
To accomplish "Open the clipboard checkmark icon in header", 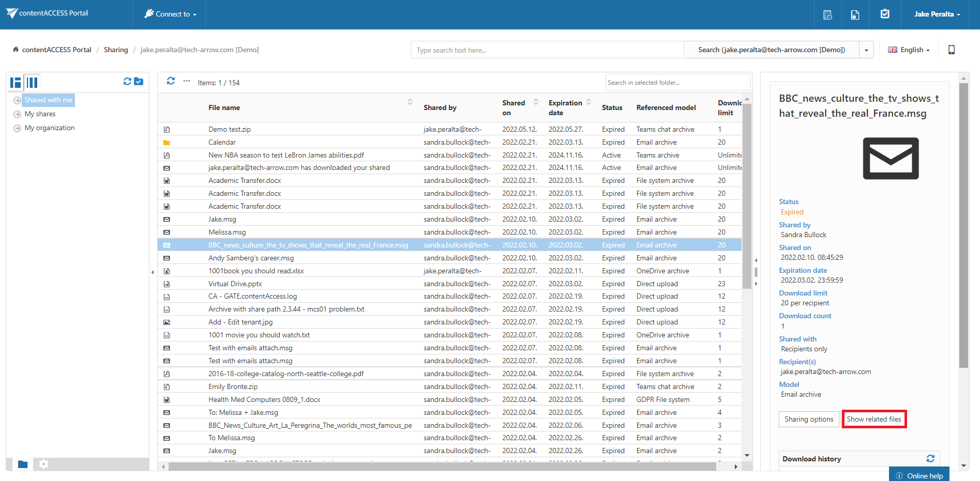I will click(885, 14).
